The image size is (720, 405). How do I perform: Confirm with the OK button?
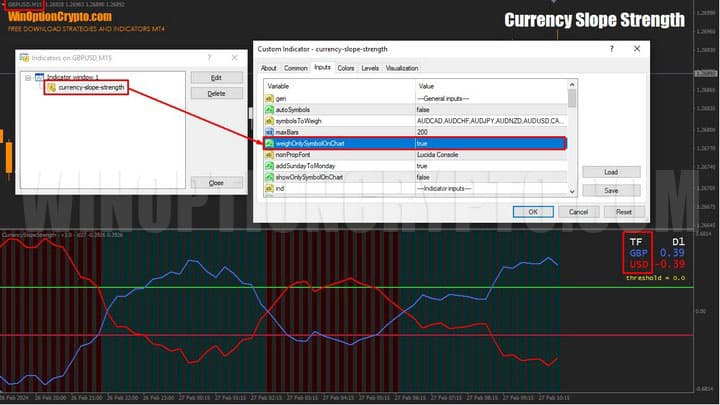(533, 212)
